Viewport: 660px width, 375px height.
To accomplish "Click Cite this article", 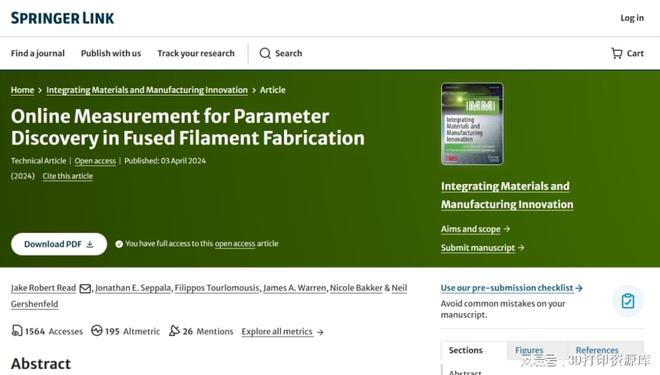I will [68, 176].
